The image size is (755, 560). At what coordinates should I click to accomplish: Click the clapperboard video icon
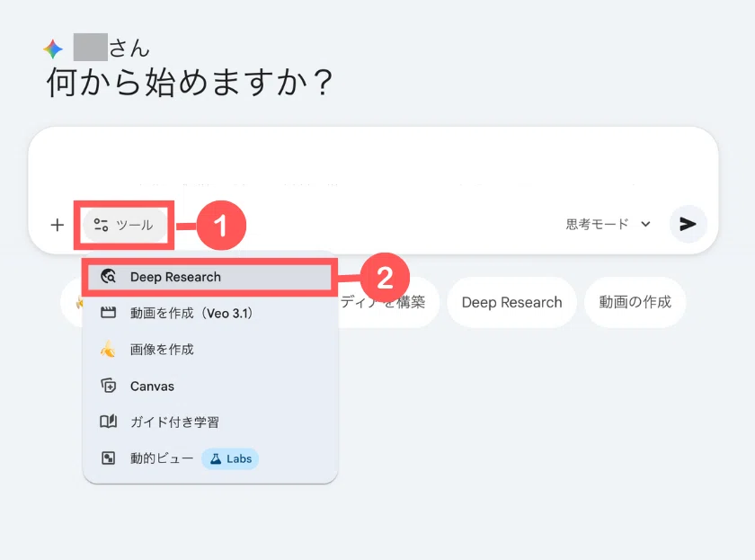(x=109, y=313)
